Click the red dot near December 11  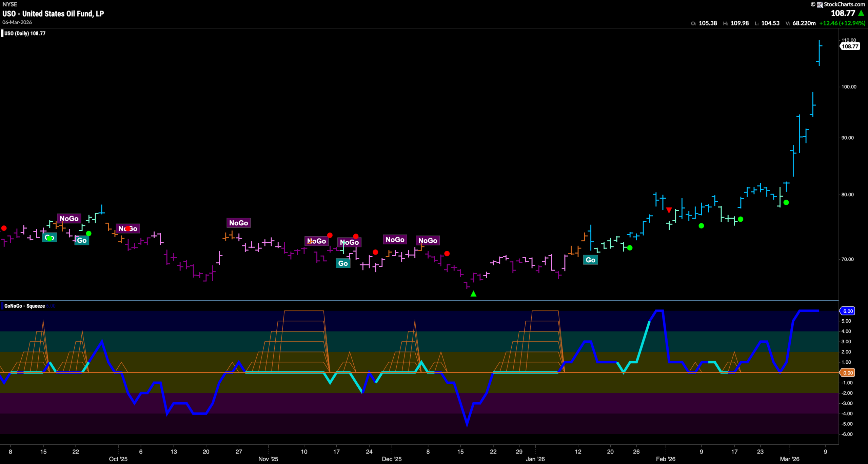(x=447, y=254)
